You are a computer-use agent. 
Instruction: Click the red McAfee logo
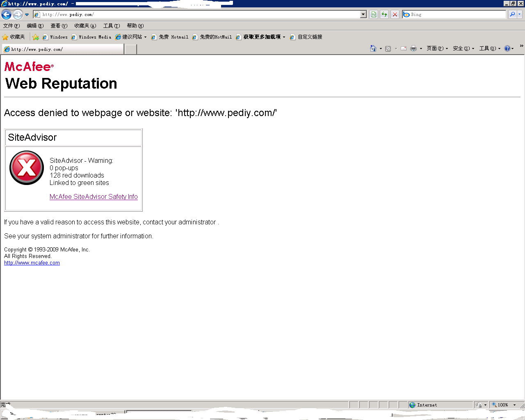pos(29,66)
